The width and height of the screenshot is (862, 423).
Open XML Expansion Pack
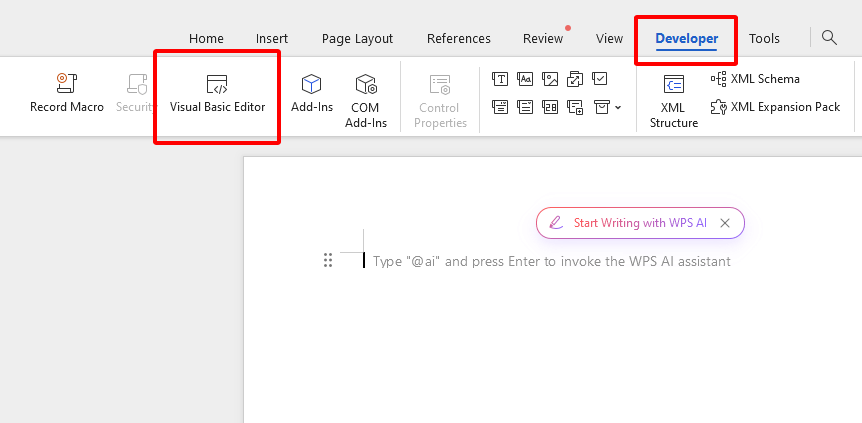tap(775, 107)
